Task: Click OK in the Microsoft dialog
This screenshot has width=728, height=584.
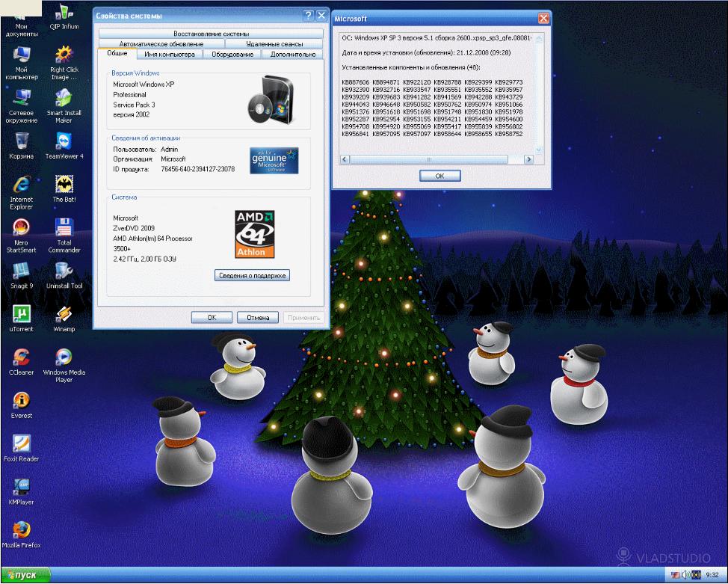Action: [439, 176]
